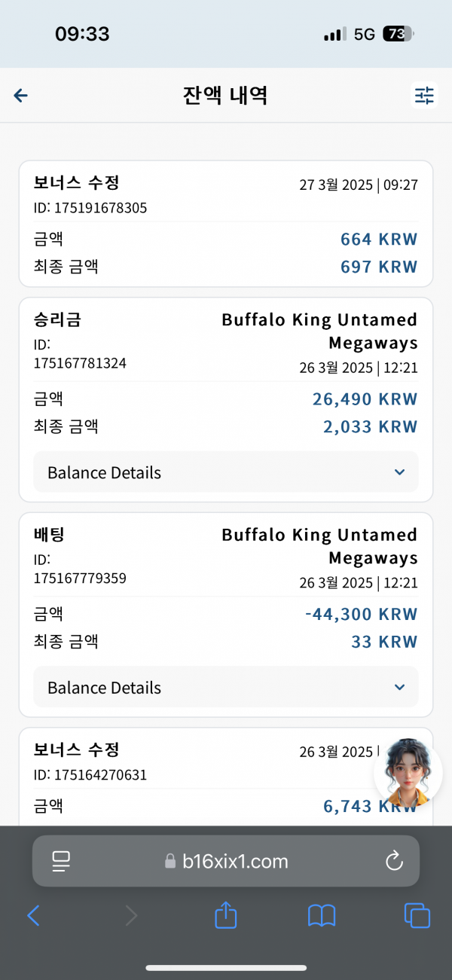
Task: Open the Safari share sheet icon
Action: 226,914
